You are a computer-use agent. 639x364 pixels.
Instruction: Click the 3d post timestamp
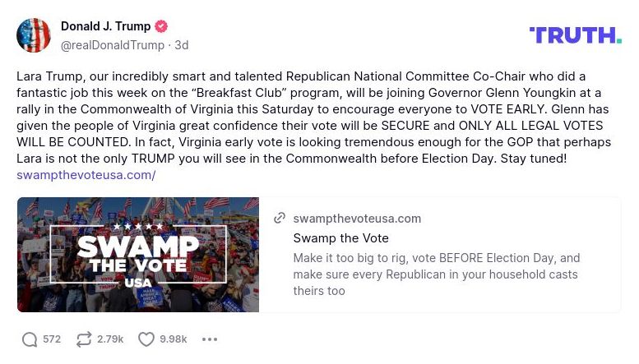click(x=182, y=45)
